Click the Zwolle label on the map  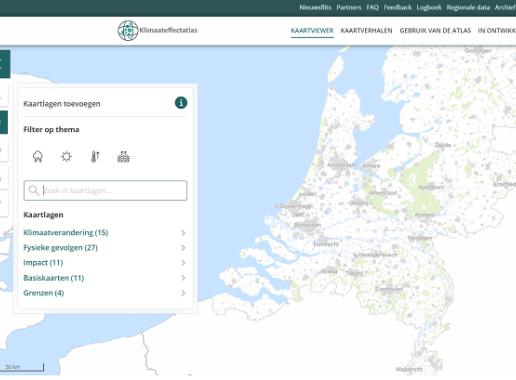point(443,145)
